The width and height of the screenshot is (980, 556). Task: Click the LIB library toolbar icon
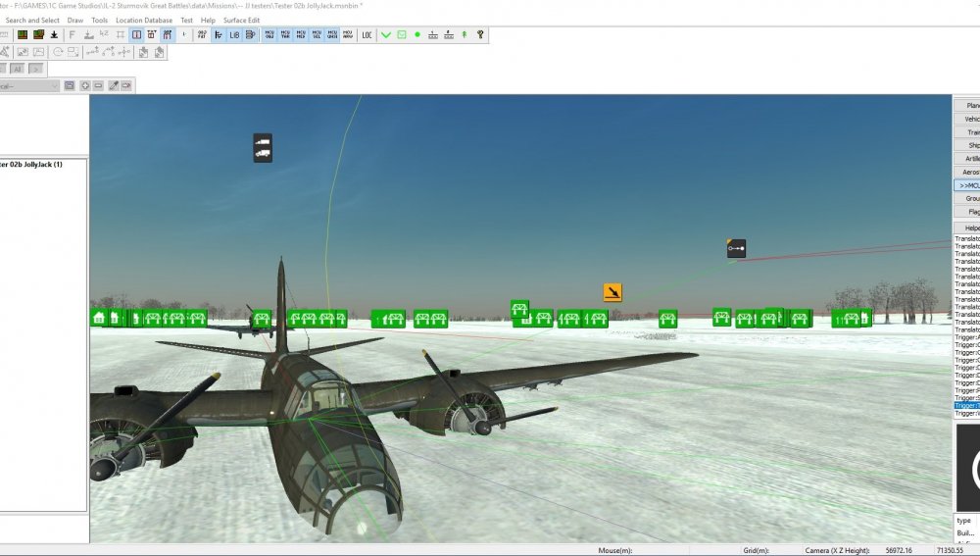pos(234,35)
